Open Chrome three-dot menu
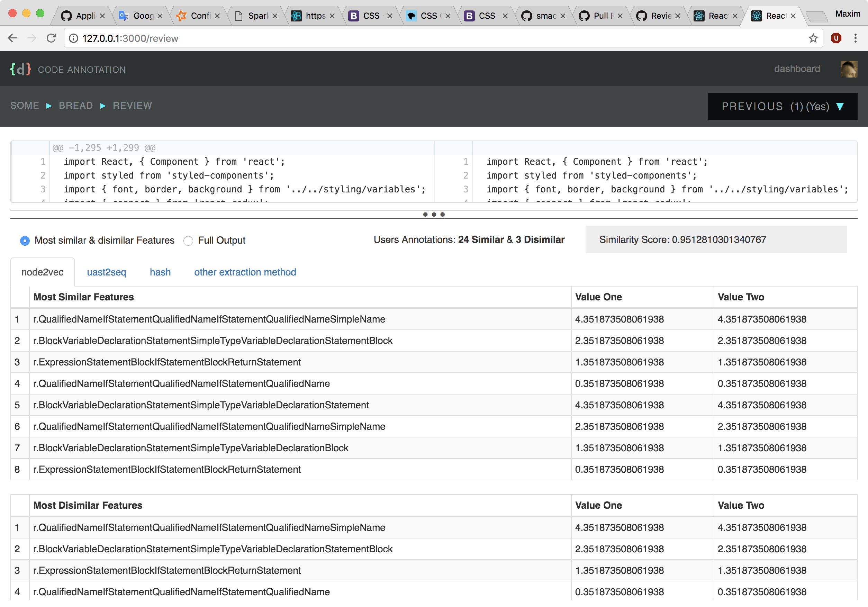 point(855,38)
